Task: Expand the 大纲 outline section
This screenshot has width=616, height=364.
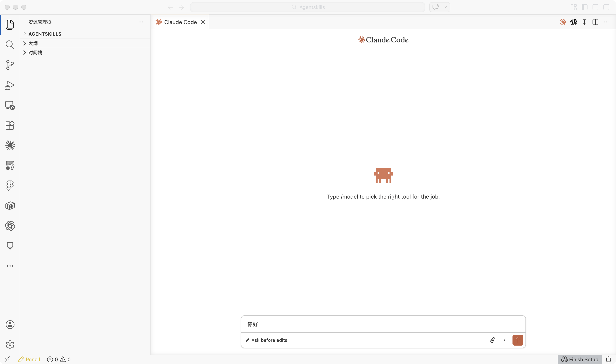Action: coord(85,43)
